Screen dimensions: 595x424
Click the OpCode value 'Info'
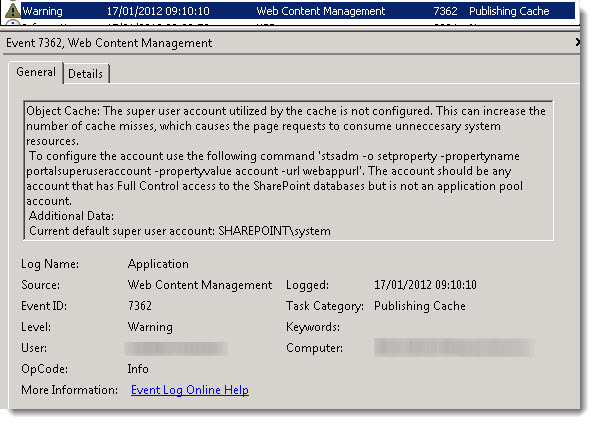138,369
